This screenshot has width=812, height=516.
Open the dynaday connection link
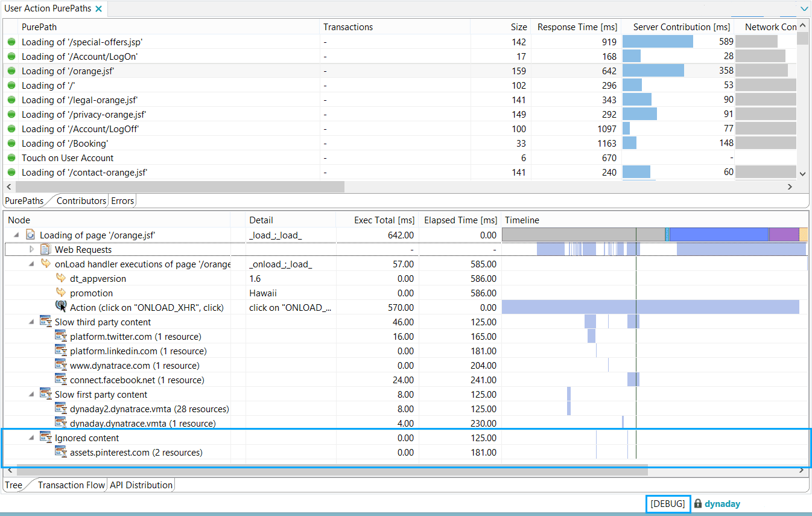pos(722,504)
